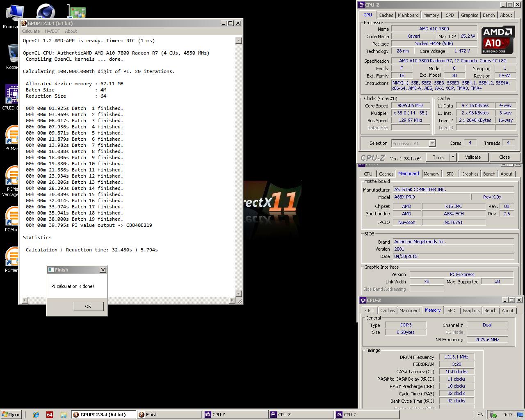Select SPD tab in Mainboard CPU-Z window
The image size is (525, 420).
[450, 174]
